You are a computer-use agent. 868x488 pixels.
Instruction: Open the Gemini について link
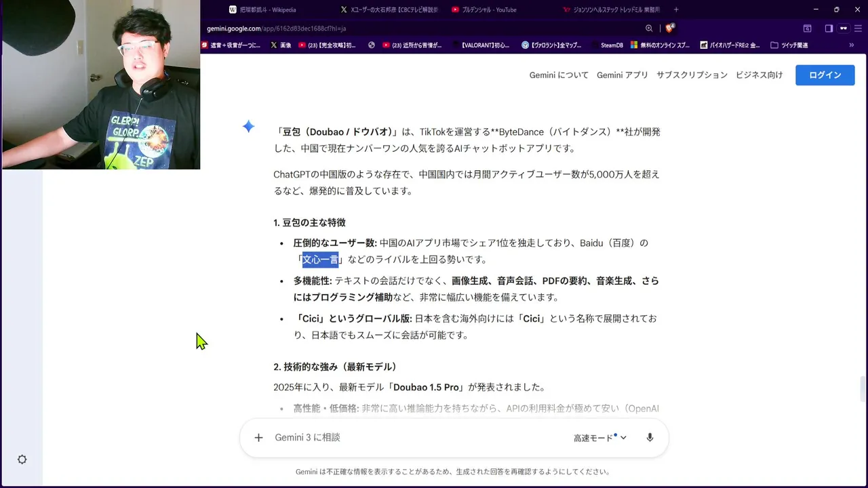[x=559, y=75]
